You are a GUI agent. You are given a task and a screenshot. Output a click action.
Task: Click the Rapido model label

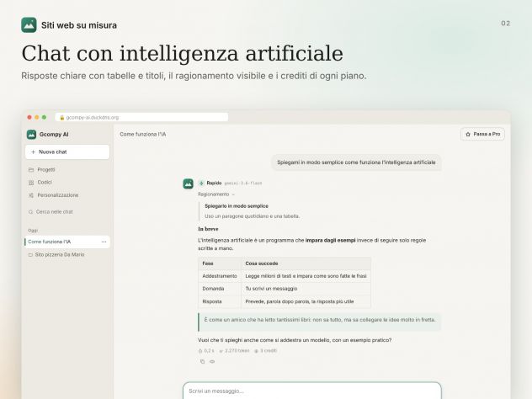[x=214, y=184]
